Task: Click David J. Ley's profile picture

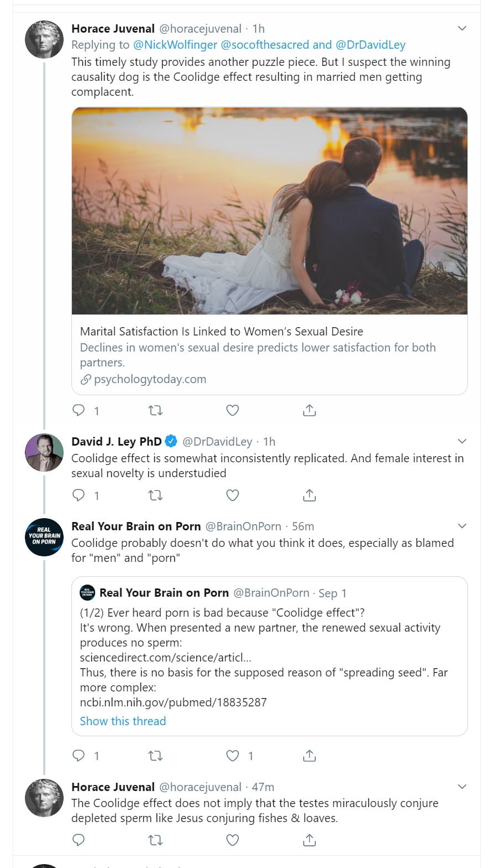Action: pyautogui.click(x=44, y=452)
